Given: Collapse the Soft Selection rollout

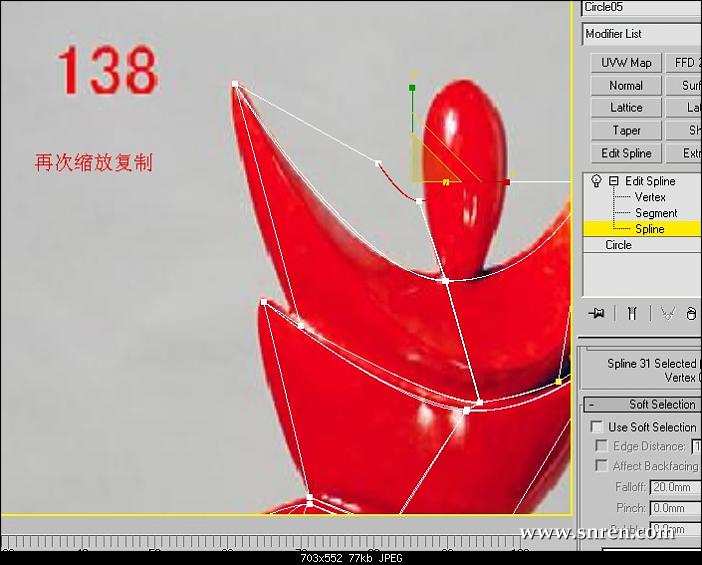Looking at the screenshot, I should (x=643, y=404).
